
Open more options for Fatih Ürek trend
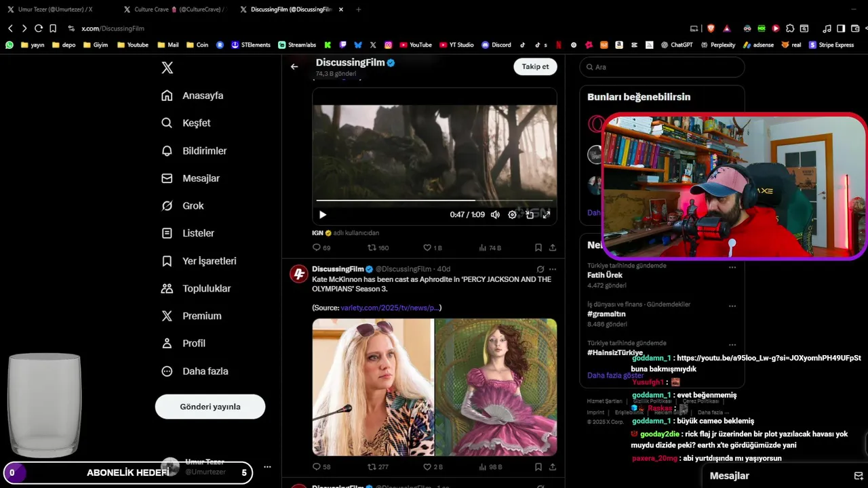(732, 267)
